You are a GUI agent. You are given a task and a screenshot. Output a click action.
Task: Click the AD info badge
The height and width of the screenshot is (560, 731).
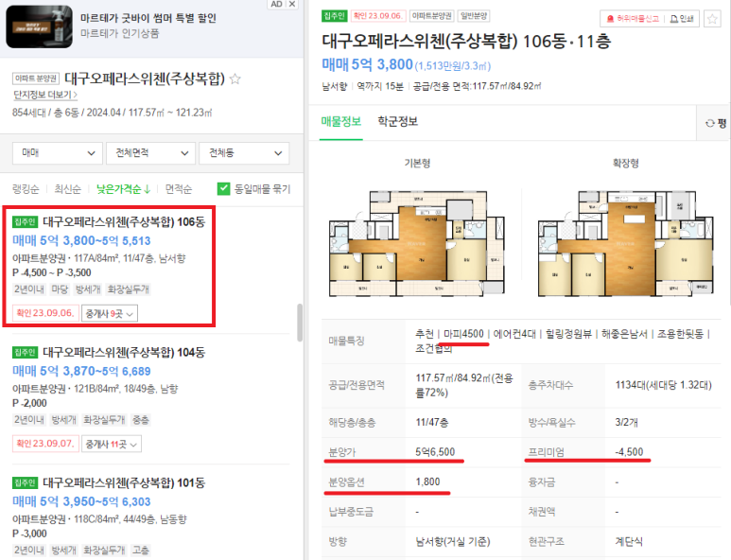(x=276, y=4)
